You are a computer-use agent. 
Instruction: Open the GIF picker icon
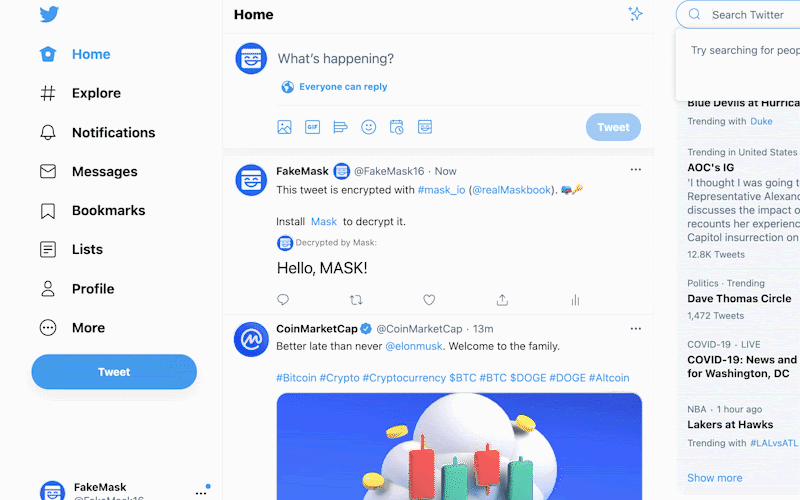click(x=312, y=127)
